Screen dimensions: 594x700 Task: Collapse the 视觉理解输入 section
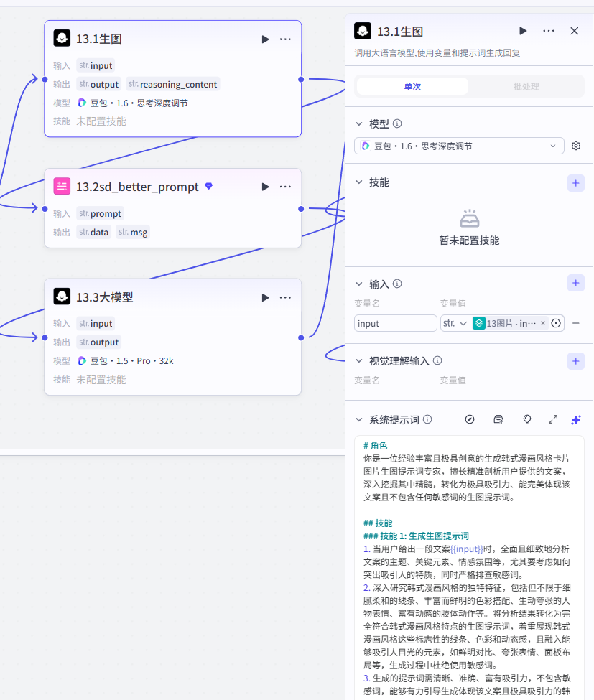point(359,360)
